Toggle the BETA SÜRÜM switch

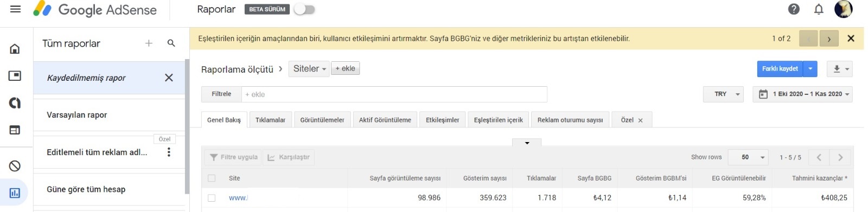click(x=304, y=9)
